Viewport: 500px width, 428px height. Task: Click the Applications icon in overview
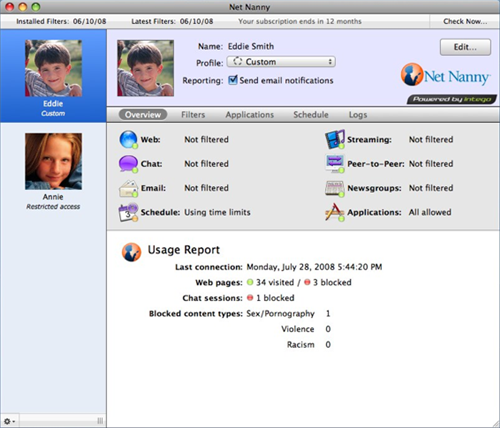[335, 212]
